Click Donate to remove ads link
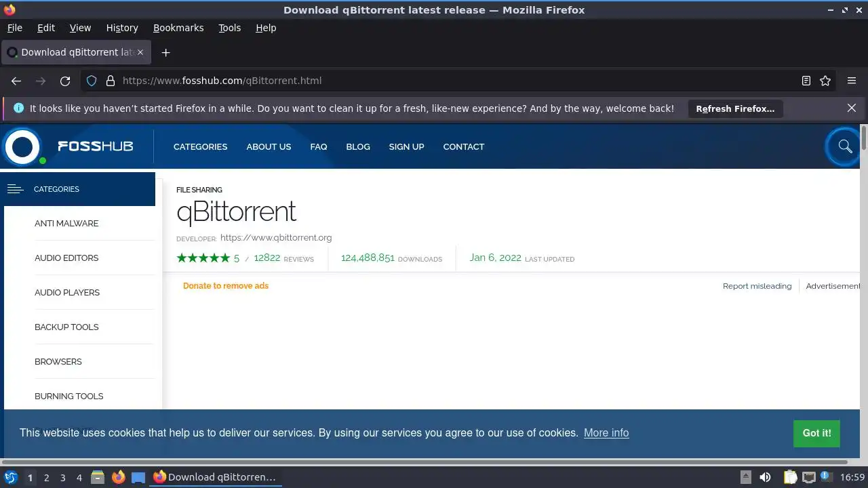The height and width of the screenshot is (488, 868). pos(226,286)
